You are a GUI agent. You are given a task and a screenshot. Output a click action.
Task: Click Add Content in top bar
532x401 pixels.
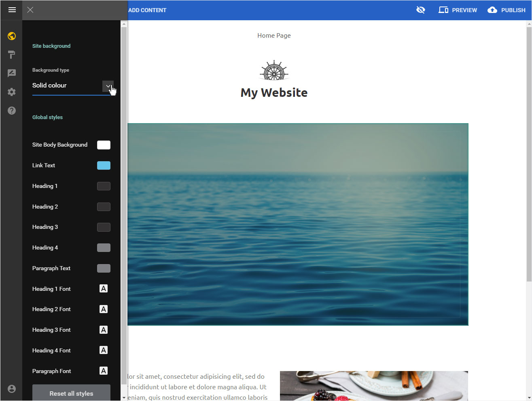147,10
